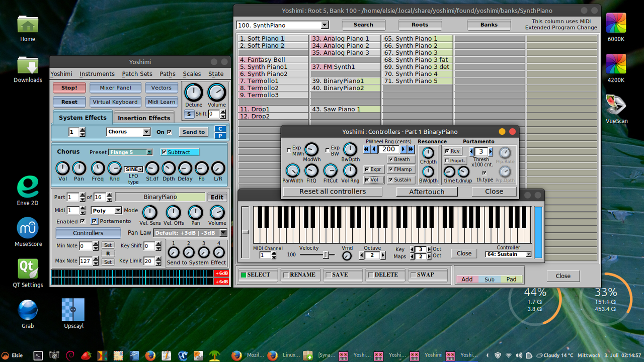Open the Pan Law dropdown
This screenshot has width=644, height=362.
click(x=190, y=233)
